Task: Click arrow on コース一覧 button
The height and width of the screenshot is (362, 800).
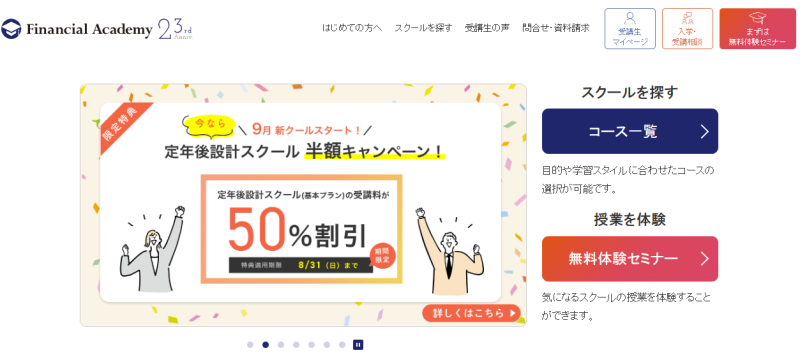Action: click(x=705, y=132)
